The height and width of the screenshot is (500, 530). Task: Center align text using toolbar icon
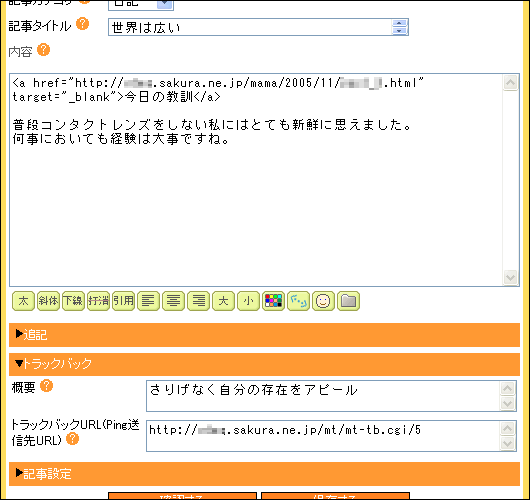(173, 301)
